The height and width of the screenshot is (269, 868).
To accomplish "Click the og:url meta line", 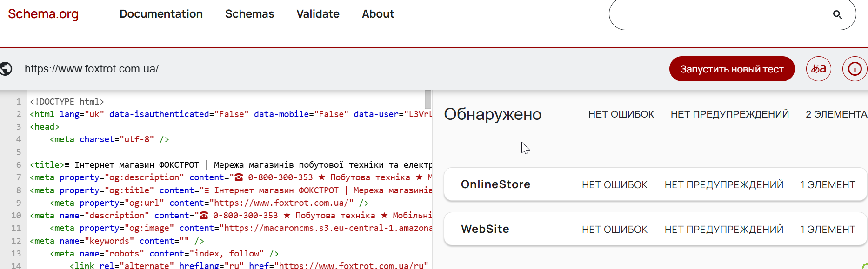I will click(209, 203).
